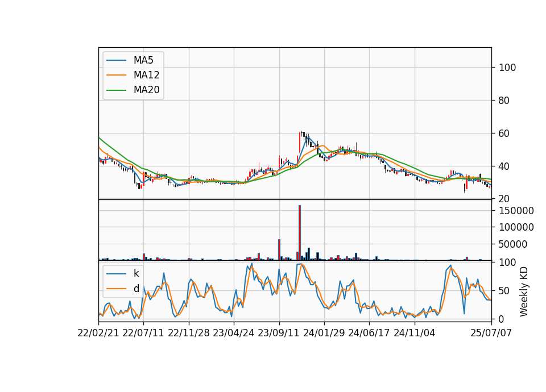The width and height of the screenshot is (546, 392).
Task: Click the 22/02/21 date label
Action: click(98, 333)
